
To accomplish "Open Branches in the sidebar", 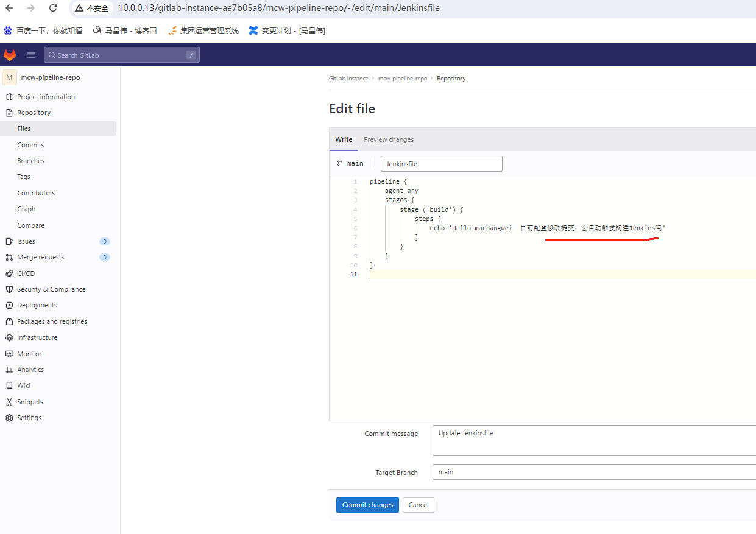I will point(30,161).
